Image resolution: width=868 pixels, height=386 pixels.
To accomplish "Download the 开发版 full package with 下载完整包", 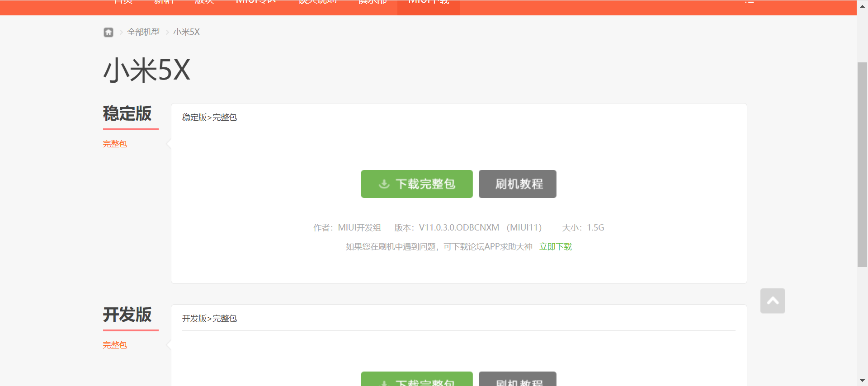I will 417,379.
